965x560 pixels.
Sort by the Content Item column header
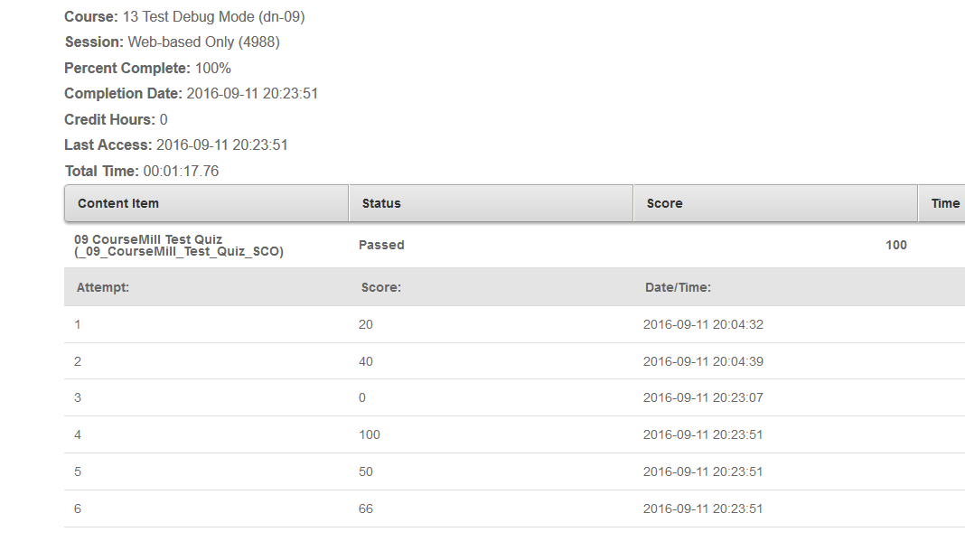[x=206, y=203]
